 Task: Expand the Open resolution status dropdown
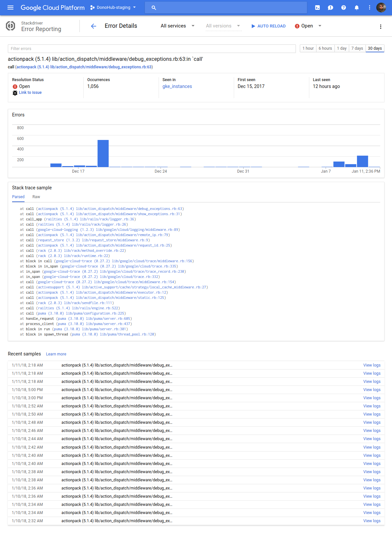click(308, 26)
